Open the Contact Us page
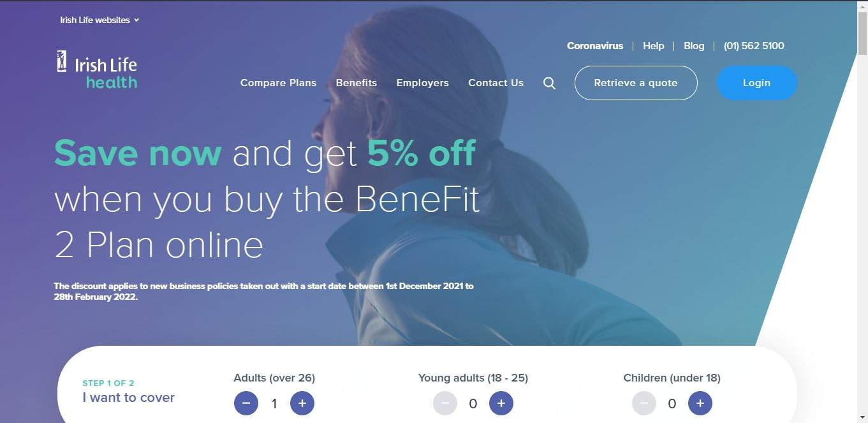868x423 pixels. pyautogui.click(x=496, y=83)
